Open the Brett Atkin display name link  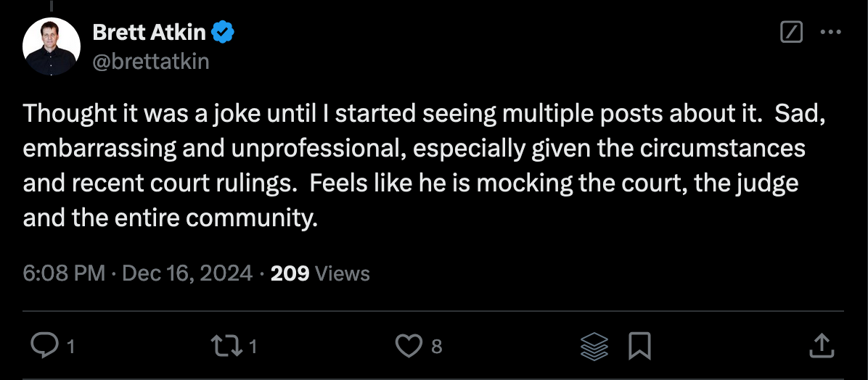150,32
